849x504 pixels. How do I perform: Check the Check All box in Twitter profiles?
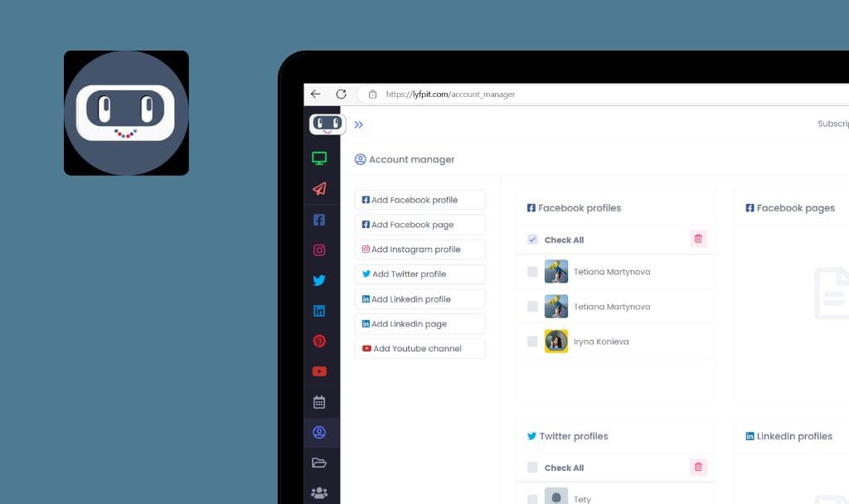click(533, 468)
